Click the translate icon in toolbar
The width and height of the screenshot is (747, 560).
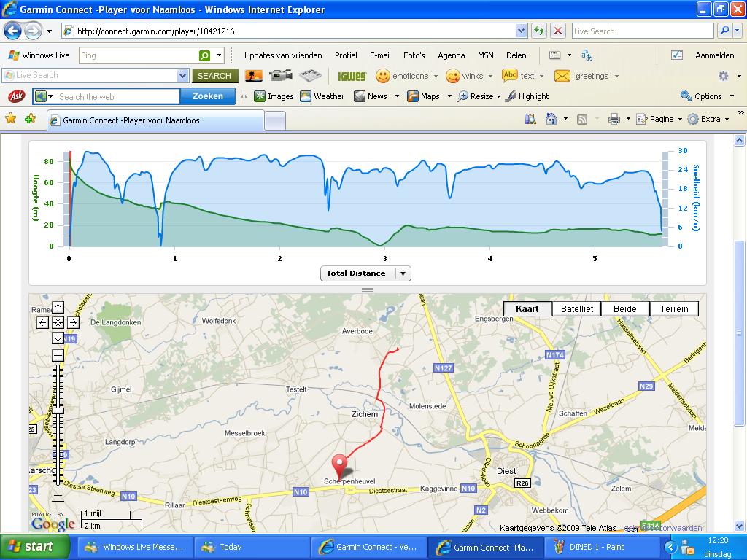click(x=587, y=55)
